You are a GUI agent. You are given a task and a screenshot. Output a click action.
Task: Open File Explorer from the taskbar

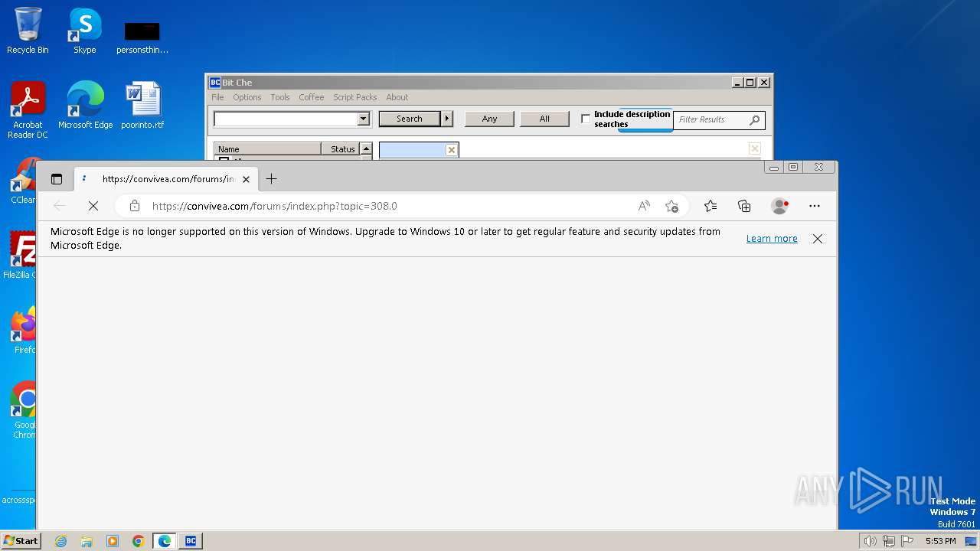coord(87,541)
